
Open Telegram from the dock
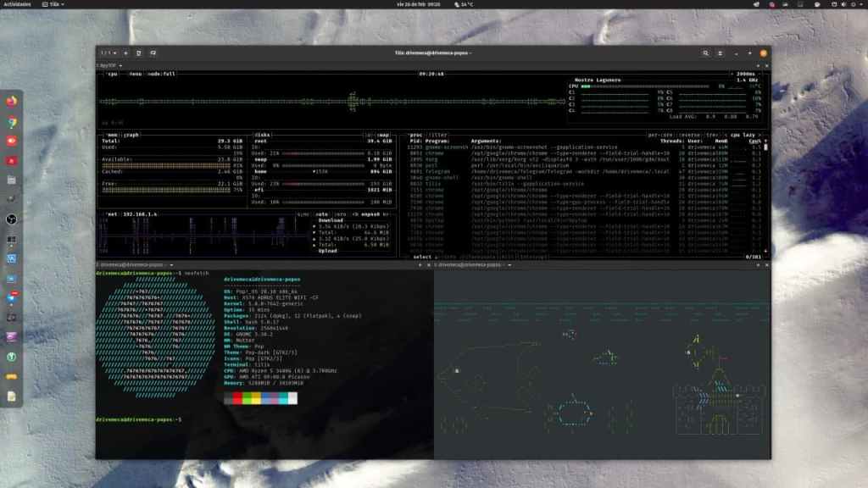pos(12,297)
